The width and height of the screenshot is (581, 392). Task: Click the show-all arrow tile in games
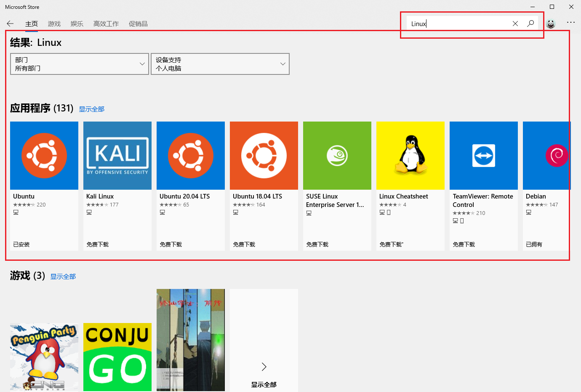(264, 340)
